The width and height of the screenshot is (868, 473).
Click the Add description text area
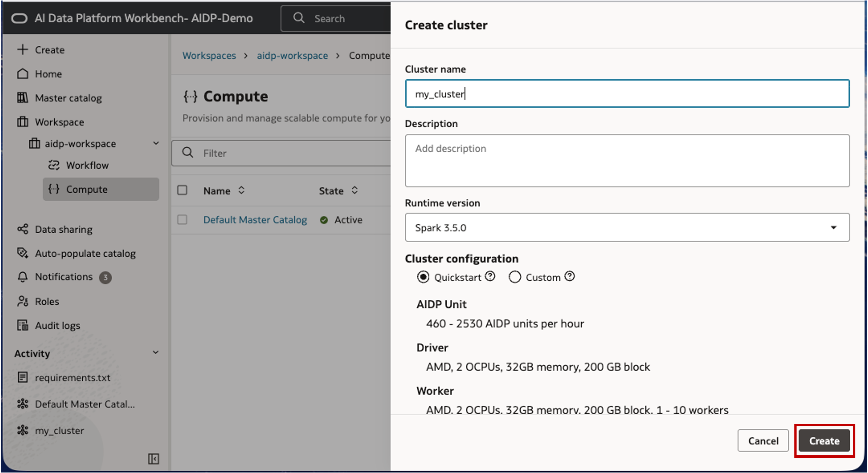pos(627,161)
